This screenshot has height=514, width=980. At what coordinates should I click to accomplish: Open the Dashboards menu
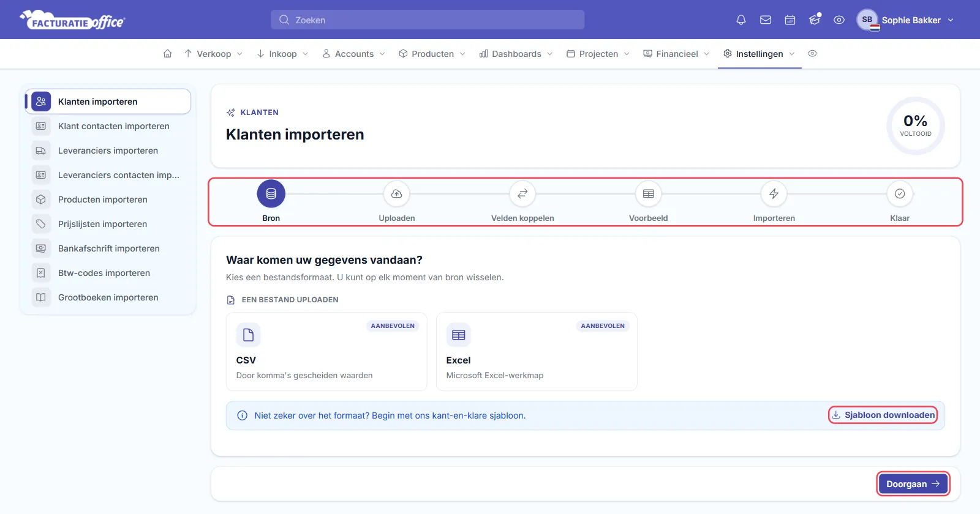point(516,54)
